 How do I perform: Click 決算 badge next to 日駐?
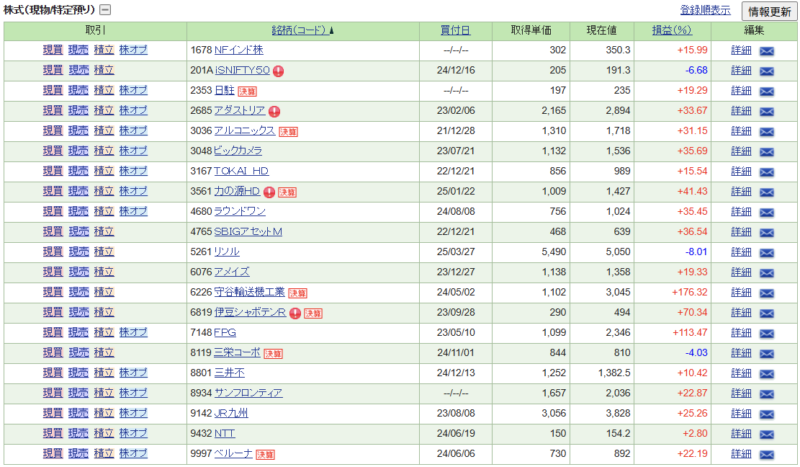[247, 92]
